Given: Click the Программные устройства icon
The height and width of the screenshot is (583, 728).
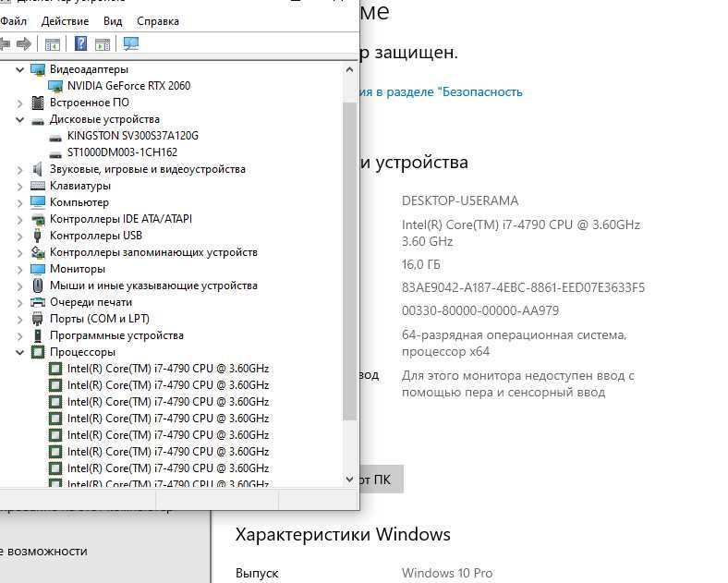Looking at the screenshot, I should pyautogui.click(x=38, y=335).
